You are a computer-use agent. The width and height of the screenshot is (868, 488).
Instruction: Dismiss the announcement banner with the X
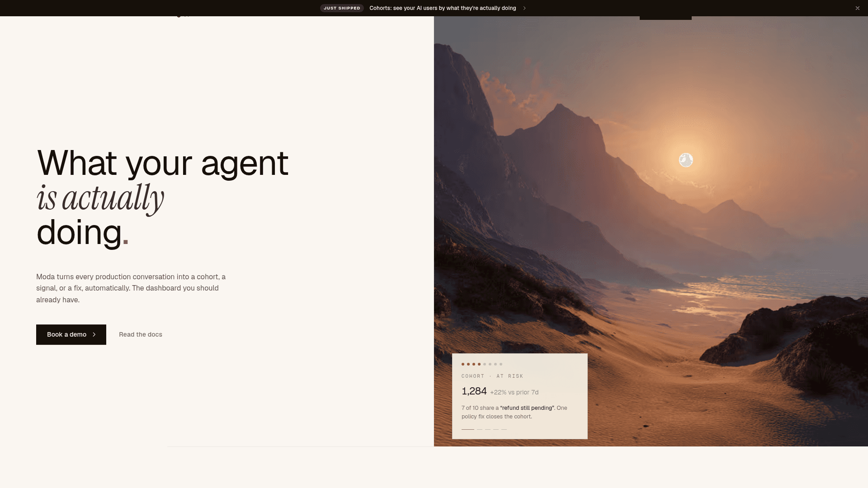(857, 8)
